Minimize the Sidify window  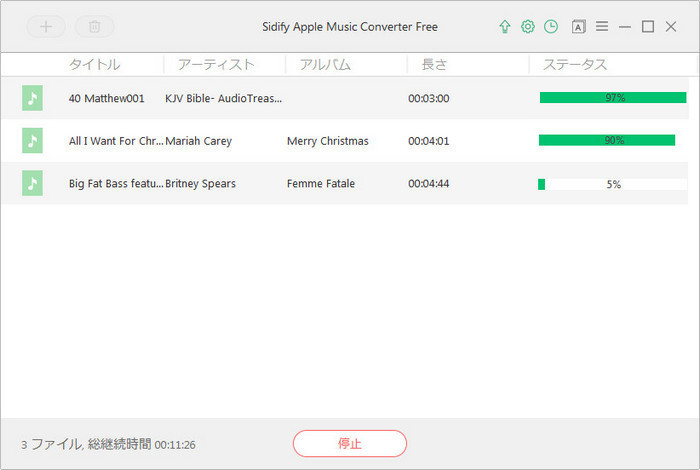coord(625,27)
